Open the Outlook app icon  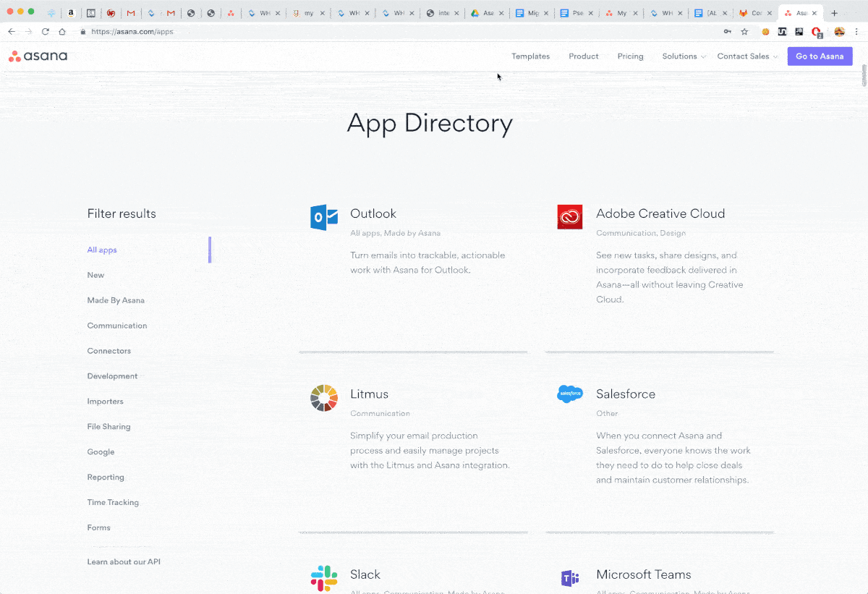click(324, 217)
